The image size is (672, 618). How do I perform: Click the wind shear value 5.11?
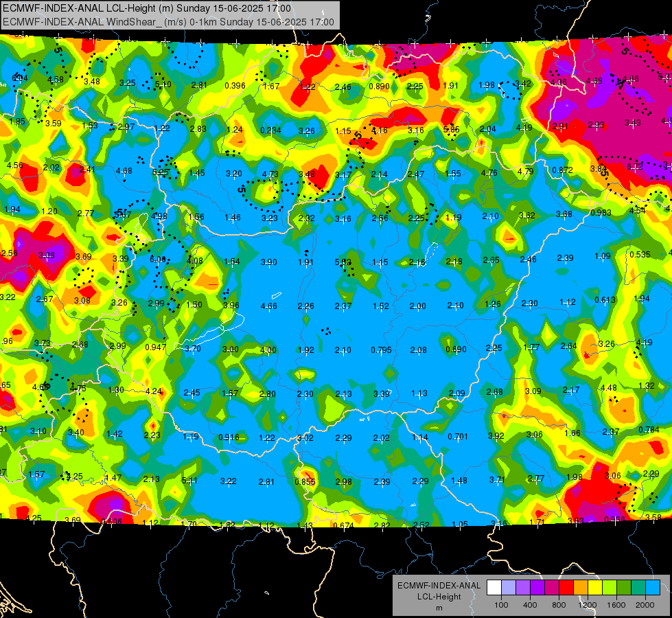pyautogui.click(x=189, y=481)
